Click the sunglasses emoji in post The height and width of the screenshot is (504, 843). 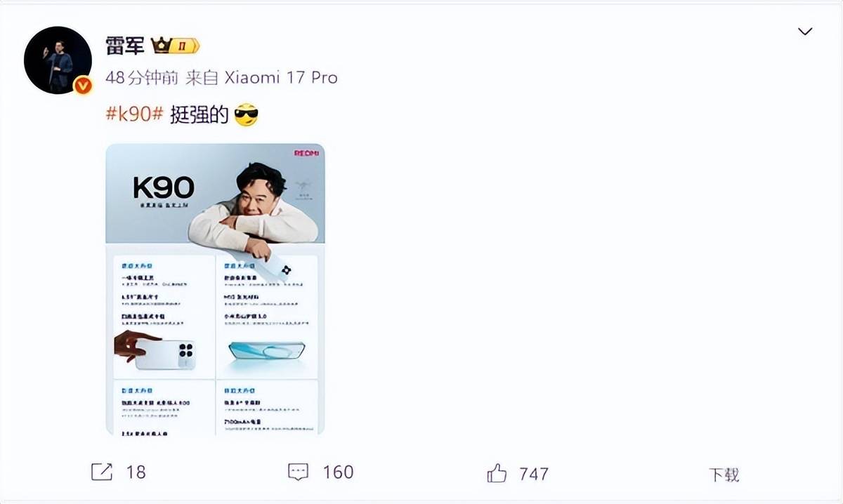click(245, 114)
